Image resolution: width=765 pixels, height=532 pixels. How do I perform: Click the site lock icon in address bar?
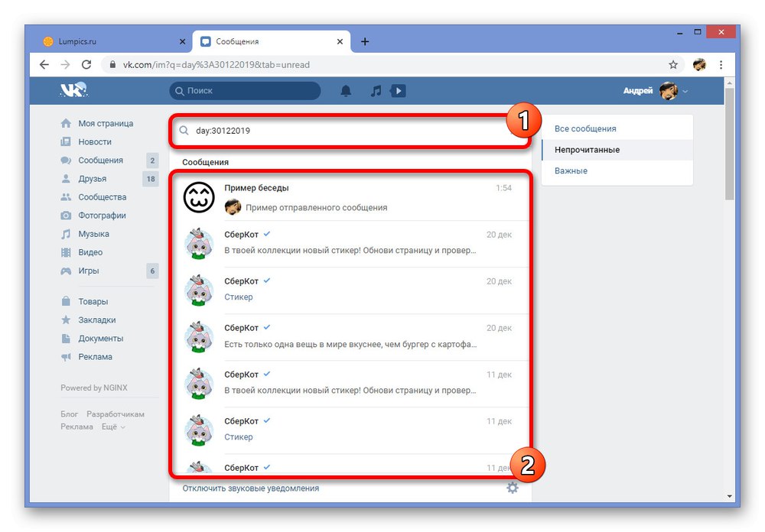click(112, 64)
